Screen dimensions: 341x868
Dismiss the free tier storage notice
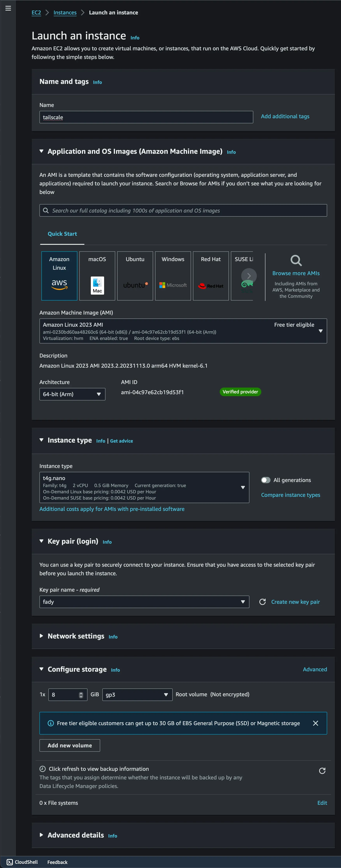[x=315, y=723]
